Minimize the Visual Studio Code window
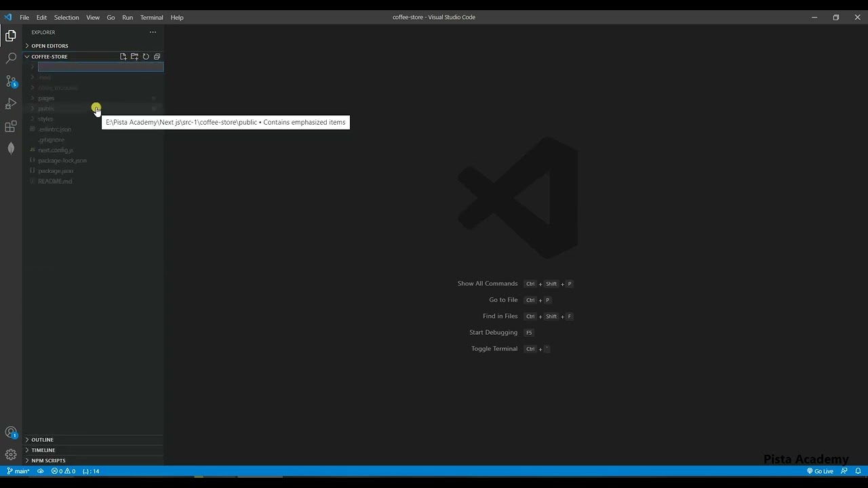The height and width of the screenshot is (488, 868). click(814, 18)
